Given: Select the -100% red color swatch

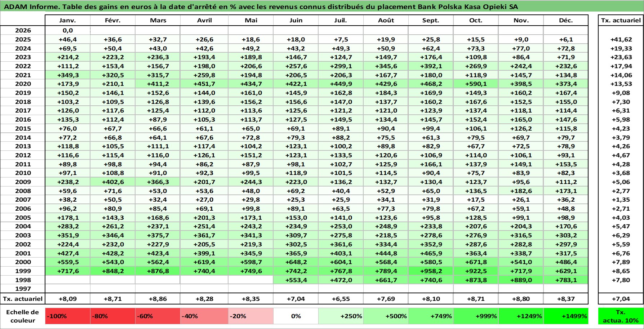Looking at the screenshot, I should point(68,316).
